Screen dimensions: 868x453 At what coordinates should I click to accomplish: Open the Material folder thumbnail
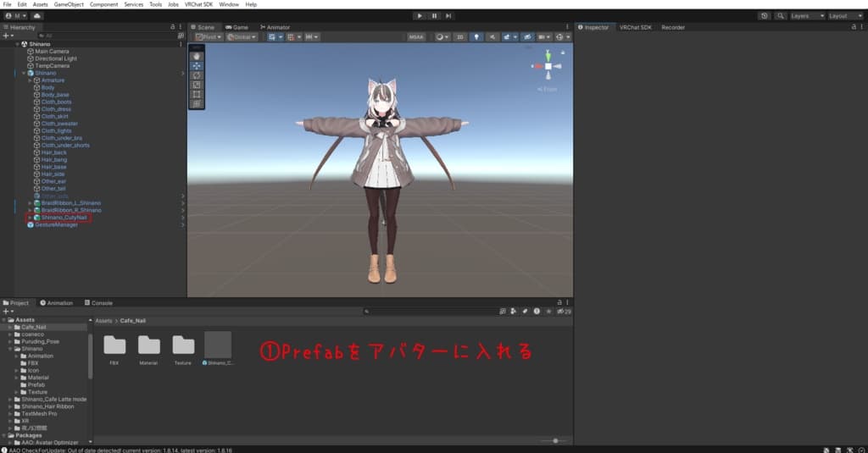[x=149, y=345]
